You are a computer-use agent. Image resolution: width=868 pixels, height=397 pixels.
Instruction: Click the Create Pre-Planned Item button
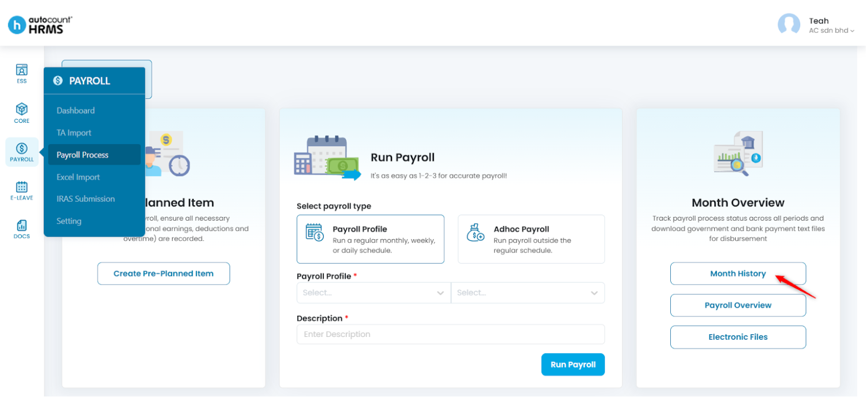click(x=163, y=274)
